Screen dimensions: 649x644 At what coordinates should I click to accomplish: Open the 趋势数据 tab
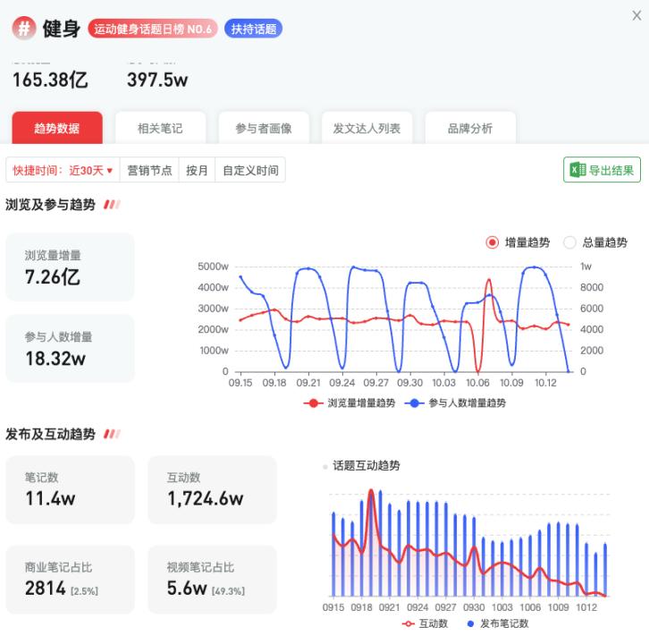(x=57, y=128)
